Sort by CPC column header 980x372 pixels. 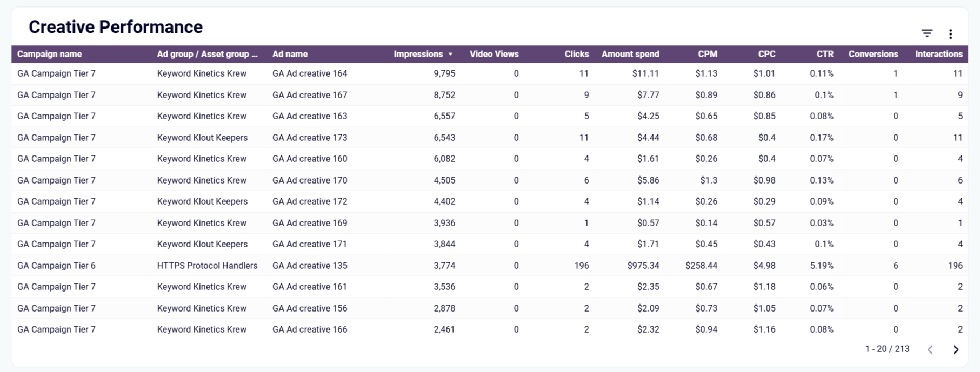pyautogui.click(x=766, y=54)
